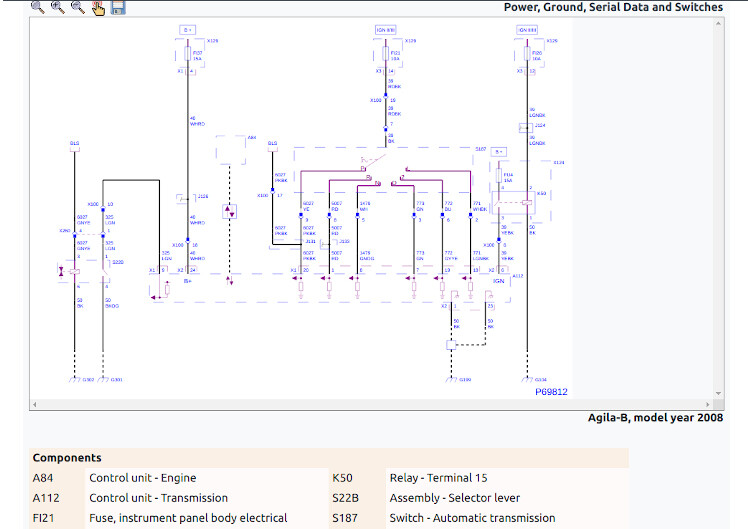Select the hand pointer tool
This screenshot has width=748, height=529.
tap(98, 7)
